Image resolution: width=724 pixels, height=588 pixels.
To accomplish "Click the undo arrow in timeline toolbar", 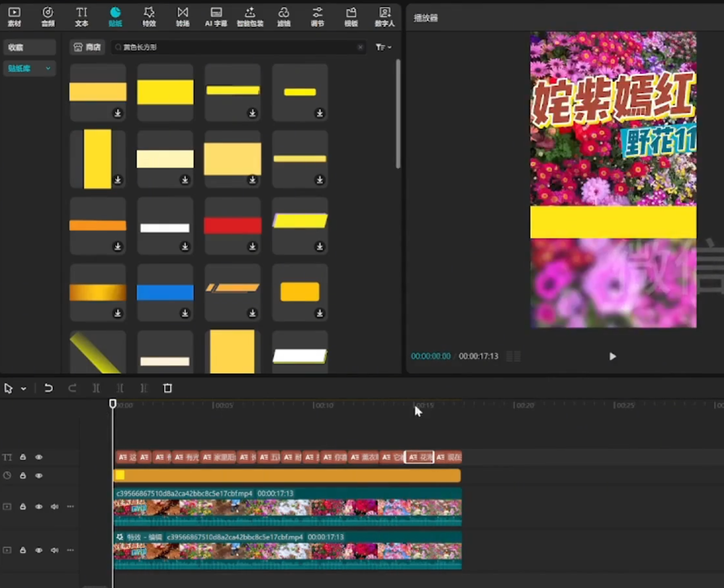I will [x=48, y=388].
